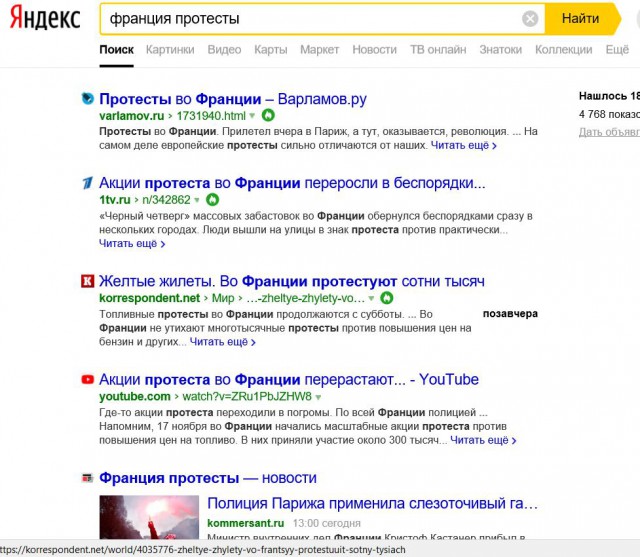Open the 'Мир' breadcrumb link
Image resolution: width=640 pixels, height=557 pixels.
coord(223,298)
